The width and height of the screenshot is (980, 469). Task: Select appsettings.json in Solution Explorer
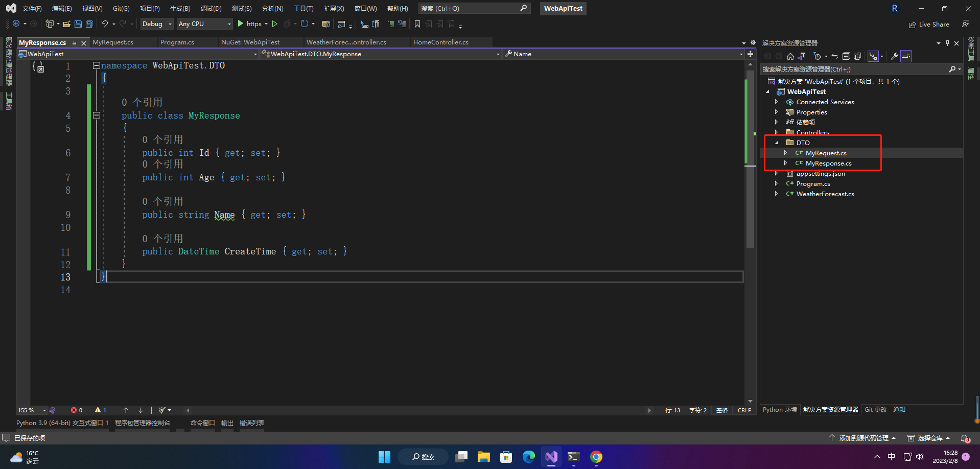(x=820, y=174)
